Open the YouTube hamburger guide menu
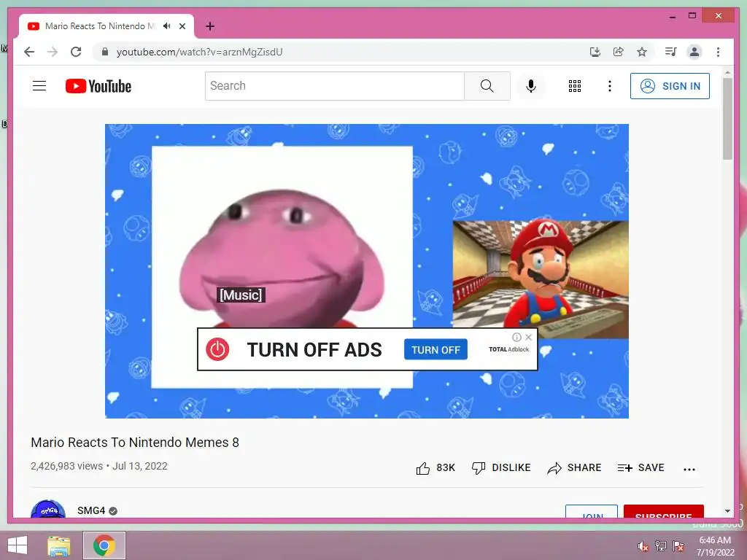The height and width of the screenshot is (560, 747). 39,86
